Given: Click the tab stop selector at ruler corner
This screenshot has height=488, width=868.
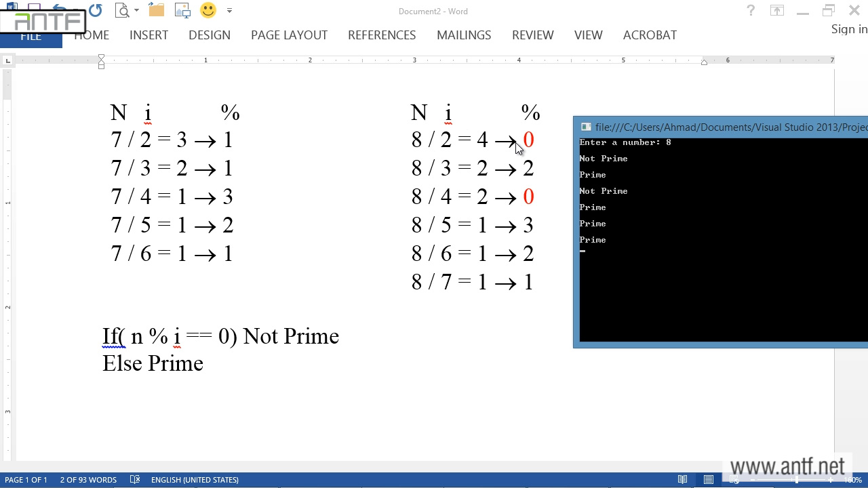Looking at the screenshot, I should (x=7, y=61).
